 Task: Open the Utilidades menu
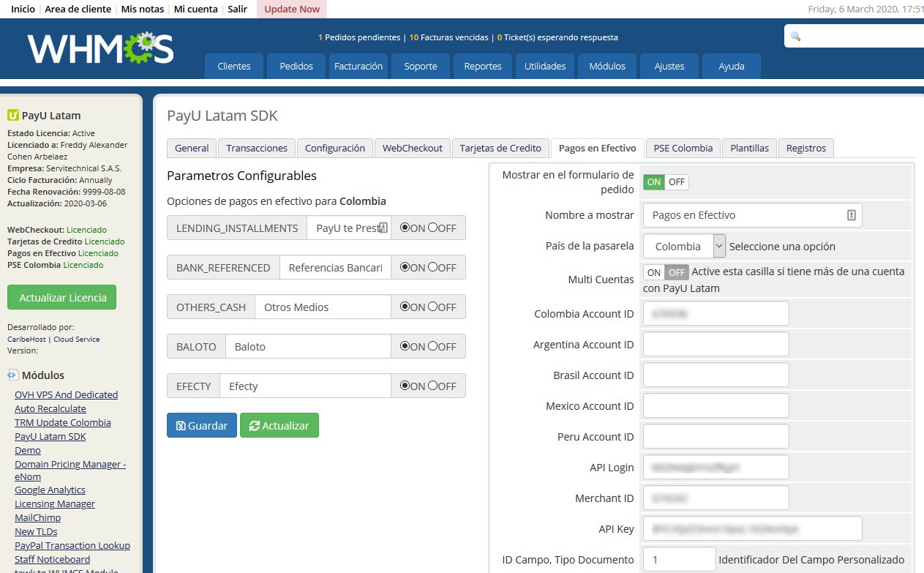(545, 66)
